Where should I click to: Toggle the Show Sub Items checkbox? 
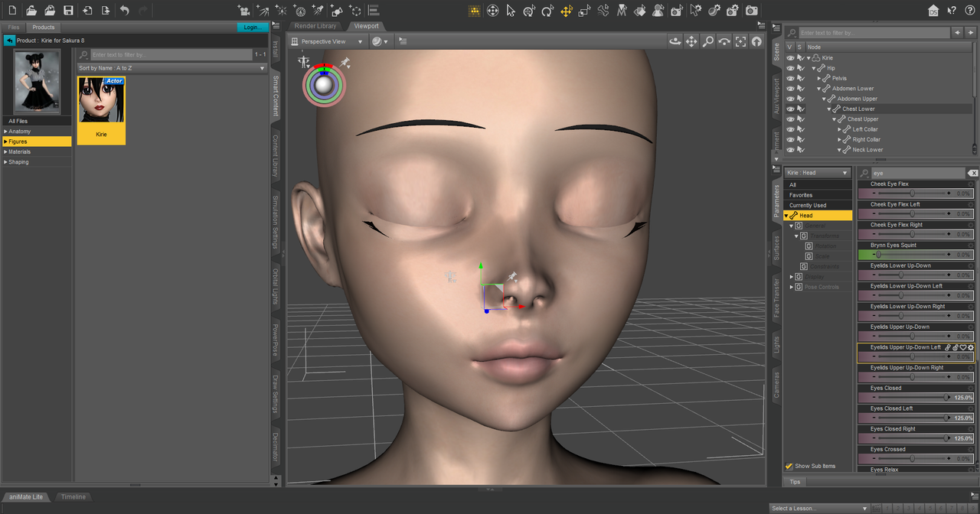point(789,466)
